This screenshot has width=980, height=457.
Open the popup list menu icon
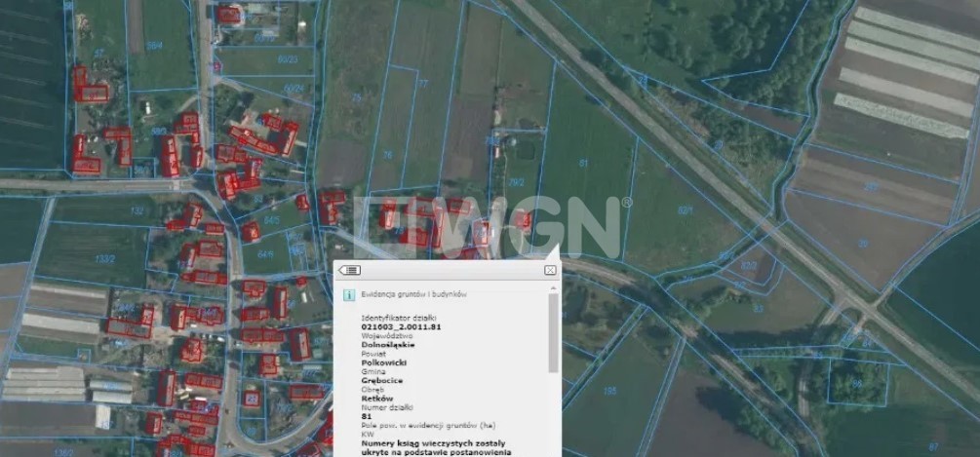click(x=350, y=270)
